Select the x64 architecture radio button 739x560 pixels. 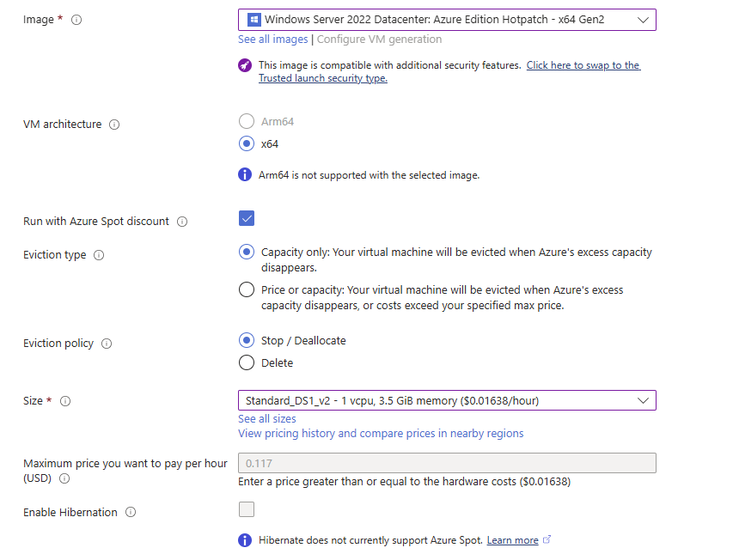coord(247,143)
